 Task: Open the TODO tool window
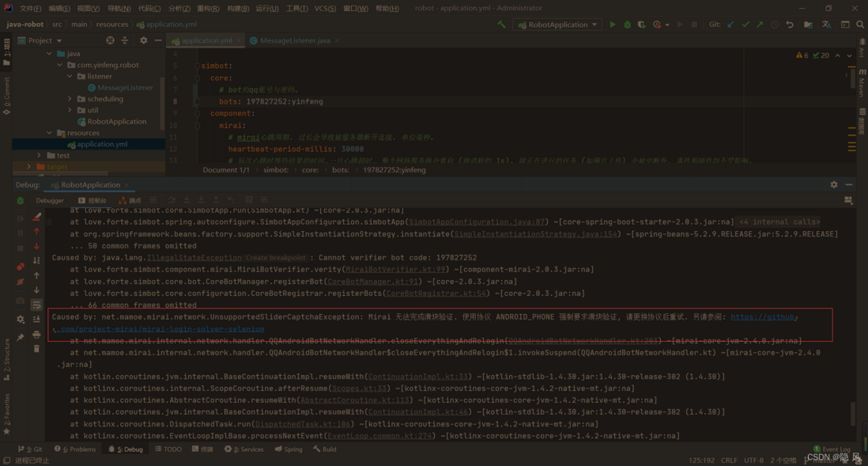click(168, 449)
